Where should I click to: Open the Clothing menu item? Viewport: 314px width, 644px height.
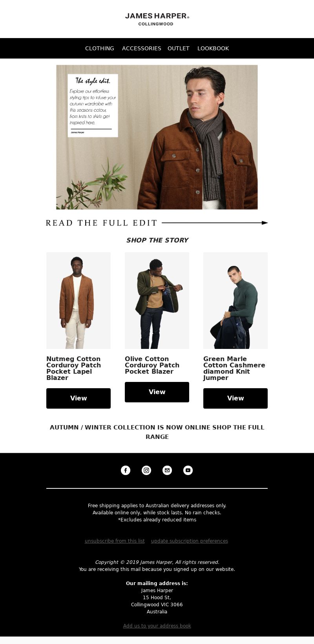pyautogui.click(x=100, y=48)
